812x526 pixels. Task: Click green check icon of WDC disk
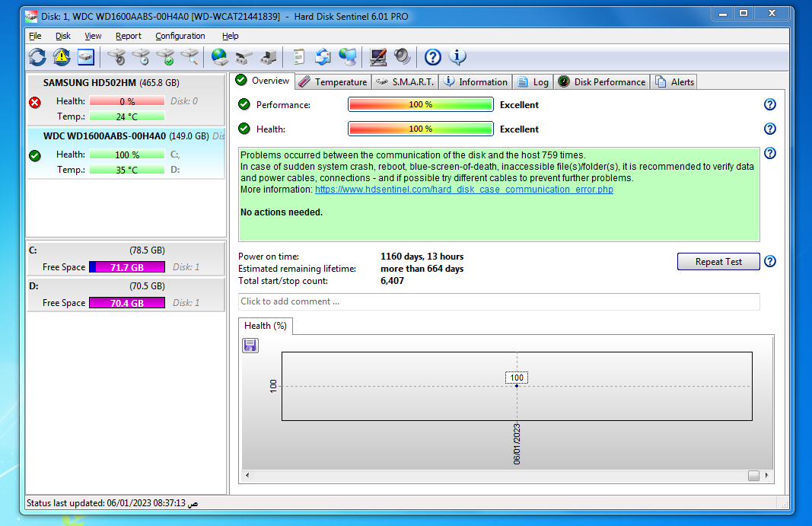click(35, 155)
